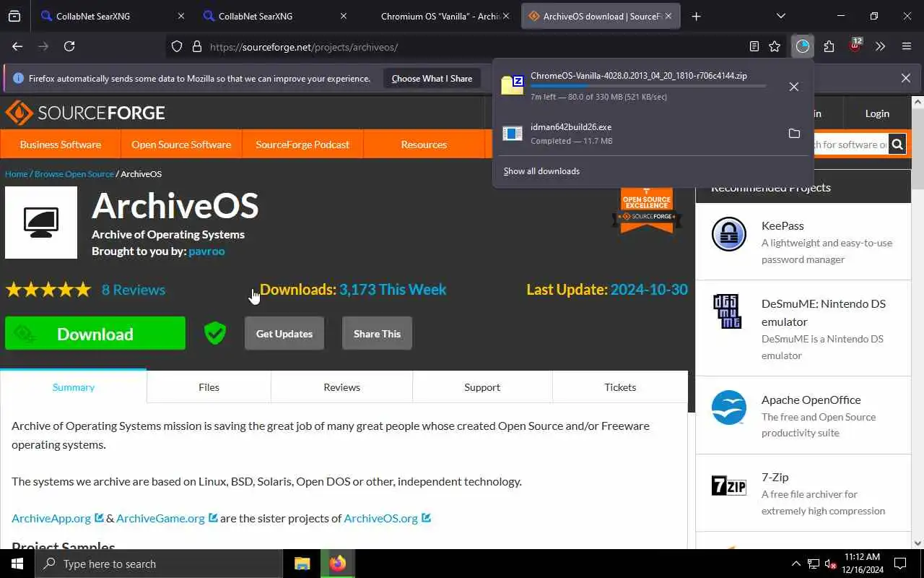Reload the page with refresh icon

coord(69,46)
